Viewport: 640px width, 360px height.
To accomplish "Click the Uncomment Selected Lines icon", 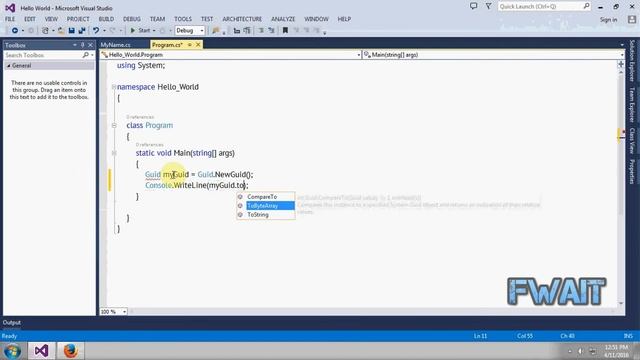I will click(271, 31).
